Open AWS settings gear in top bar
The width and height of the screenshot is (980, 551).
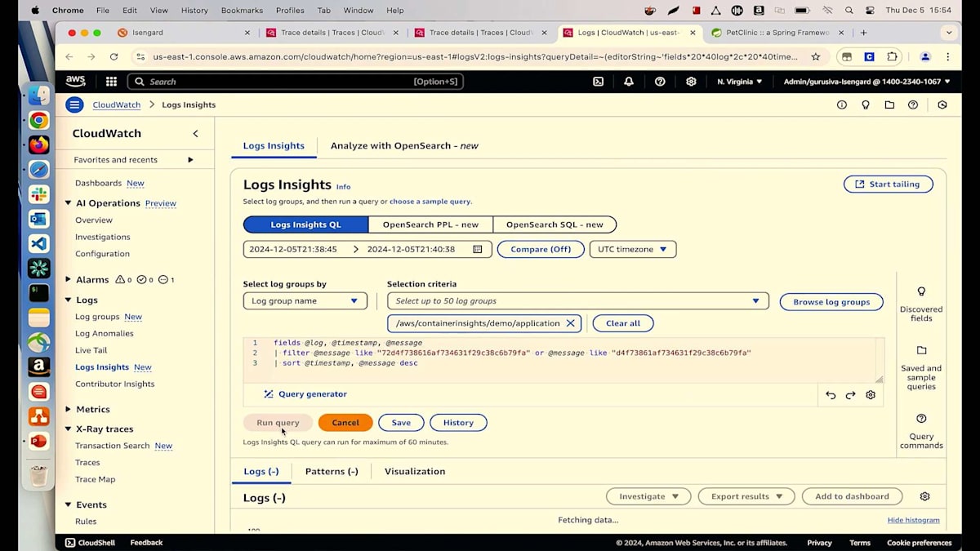click(691, 82)
